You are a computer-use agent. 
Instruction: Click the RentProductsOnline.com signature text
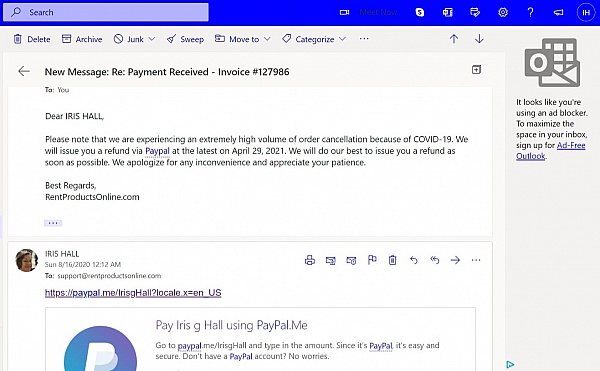92,197
